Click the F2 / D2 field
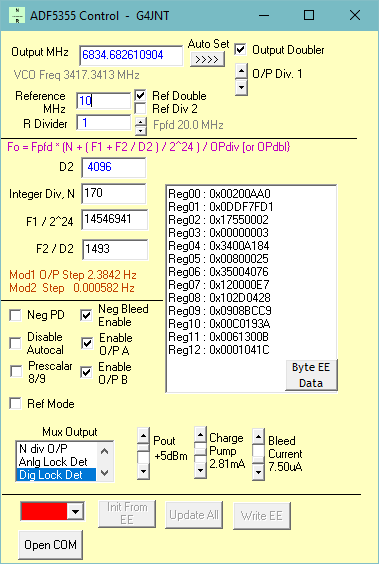This screenshot has height=564, width=379. (x=115, y=249)
